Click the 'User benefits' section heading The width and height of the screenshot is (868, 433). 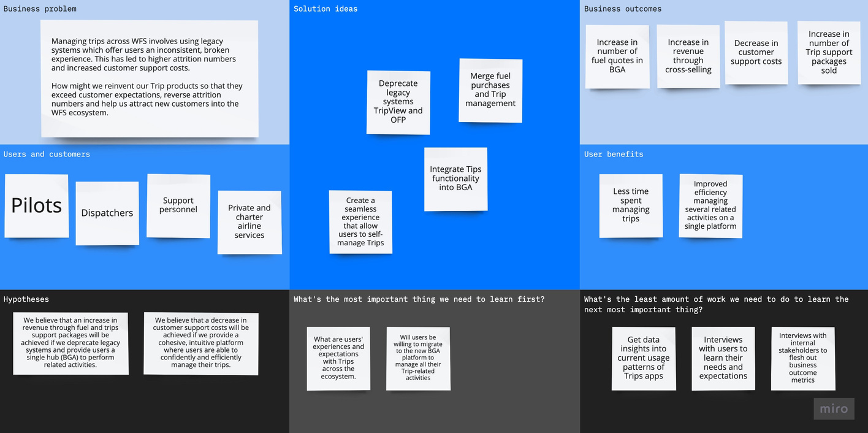pyautogui.click(x=614, y=155)
